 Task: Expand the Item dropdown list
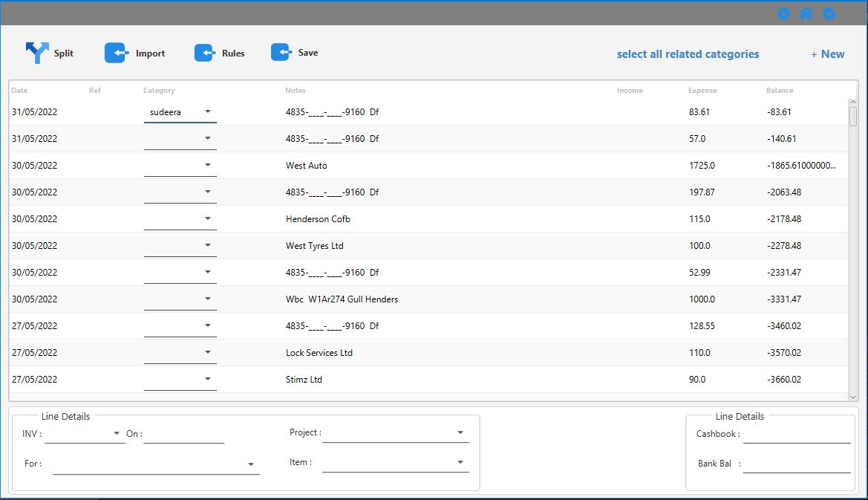coord(460,462)
